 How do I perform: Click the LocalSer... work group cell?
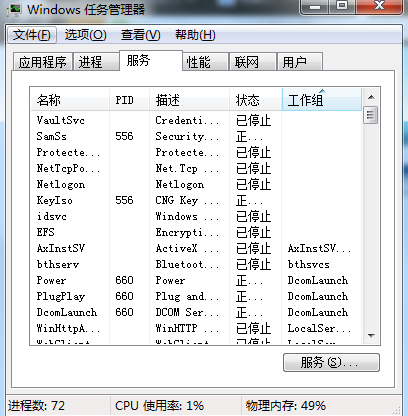[x=319, y=328]
